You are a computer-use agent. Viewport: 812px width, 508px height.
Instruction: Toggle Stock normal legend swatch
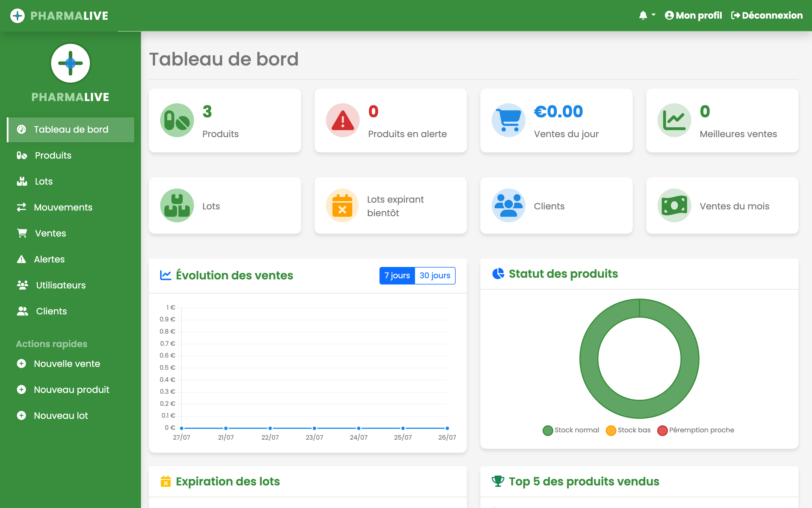548,430
